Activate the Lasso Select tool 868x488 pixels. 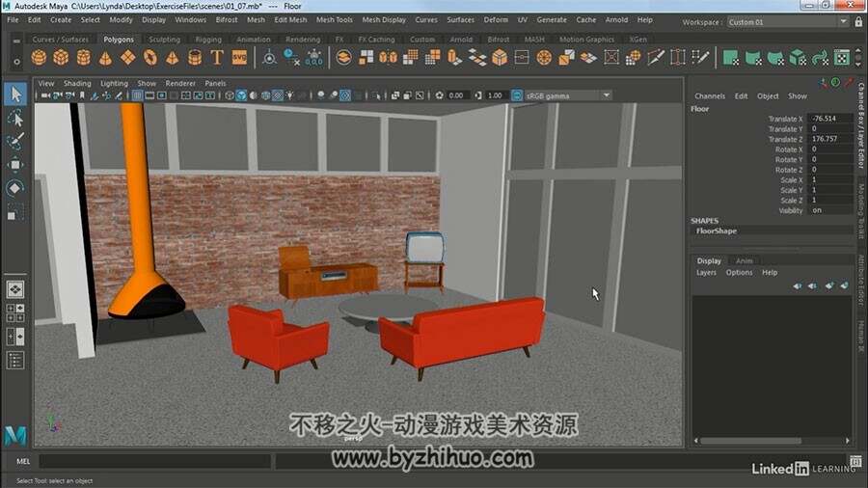[14, 118]
